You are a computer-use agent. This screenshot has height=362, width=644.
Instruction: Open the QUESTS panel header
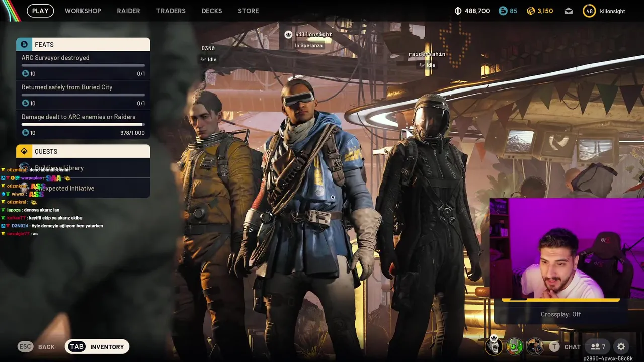(83, 151)
